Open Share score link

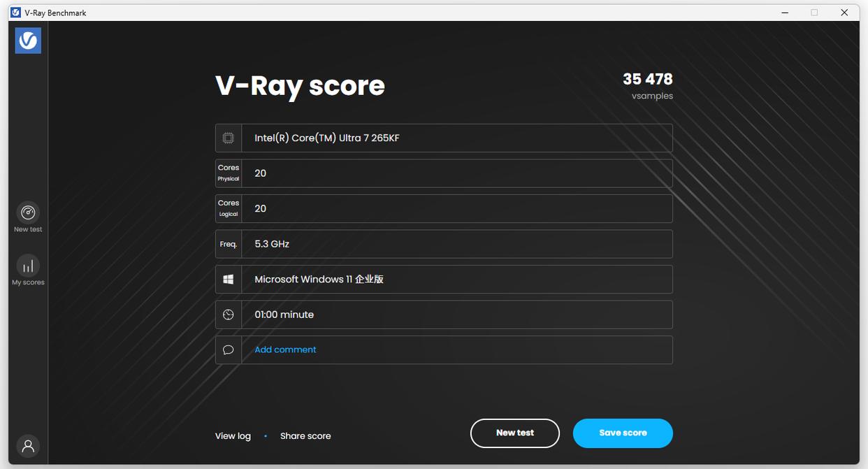(305, 436)
